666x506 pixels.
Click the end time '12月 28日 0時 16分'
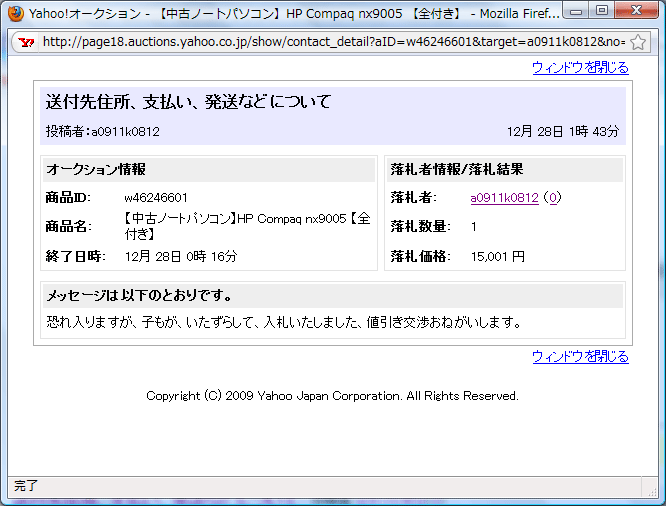pos(181,256)
